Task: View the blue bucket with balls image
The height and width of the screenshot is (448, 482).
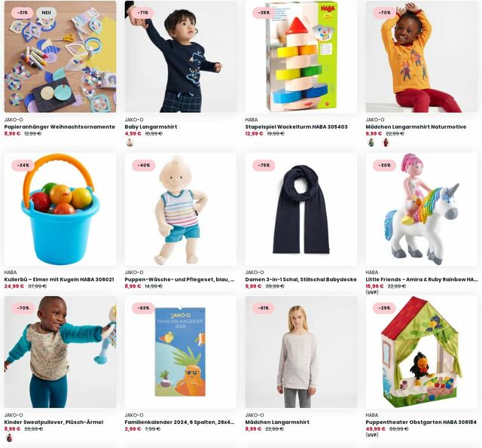Action: pyautogui.click(x=60, y=209)
